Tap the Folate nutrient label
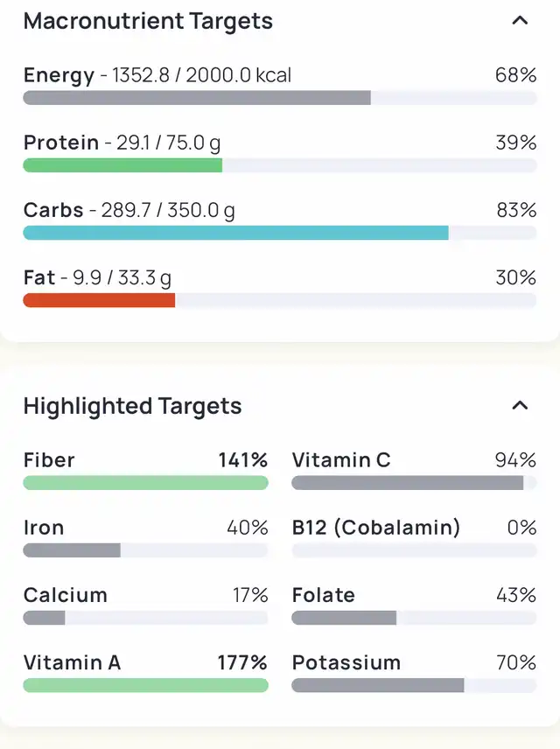Viewport: 560px width, 749px height. [324, 595]
